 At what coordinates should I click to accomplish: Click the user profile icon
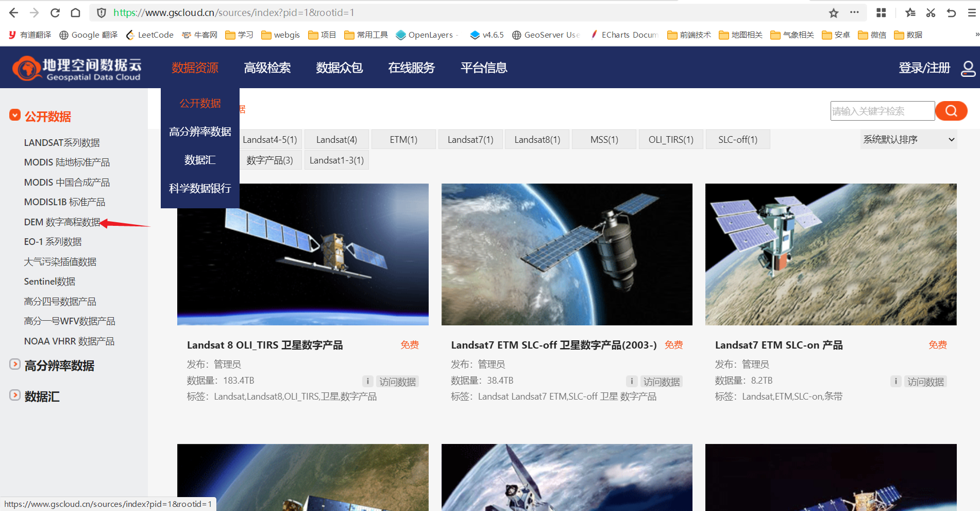(968, 69)
